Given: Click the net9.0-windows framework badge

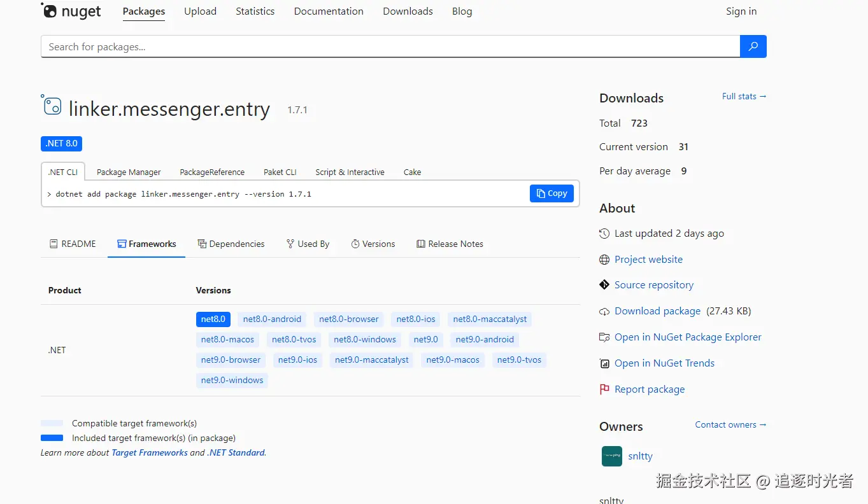Looking at the screenshot, I should (x=232, y=381).
